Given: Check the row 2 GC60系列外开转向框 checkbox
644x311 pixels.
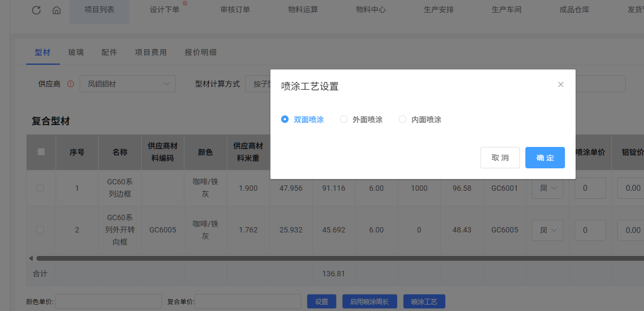Looking at the screenshot, I should 40,230.
